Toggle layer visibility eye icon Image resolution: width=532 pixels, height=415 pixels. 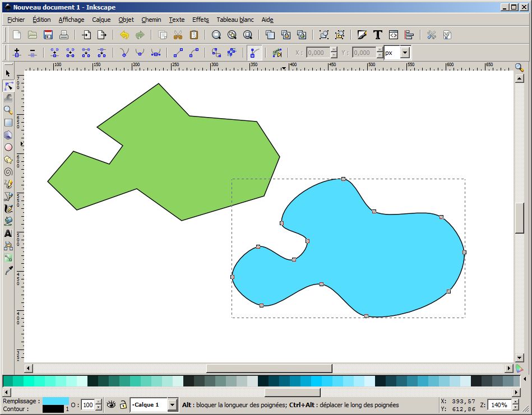[111, 404]
